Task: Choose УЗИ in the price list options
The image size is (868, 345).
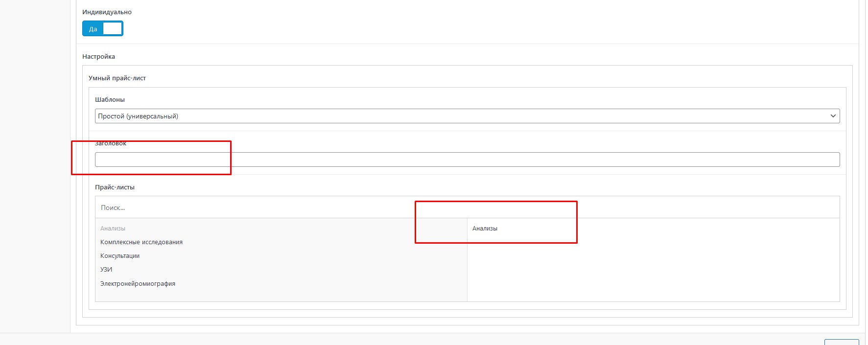Action: coord(106,270)
